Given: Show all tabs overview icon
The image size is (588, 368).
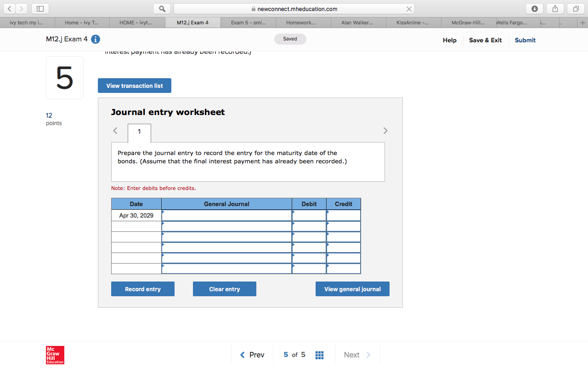Looking at the screenshot, I should point(575,9).
